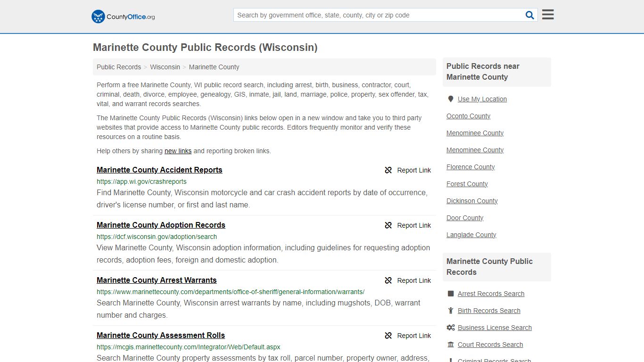Open Marinette County Arrest Warrants
644x362 pixels.
pyautogui.click(x=157, y=280)
